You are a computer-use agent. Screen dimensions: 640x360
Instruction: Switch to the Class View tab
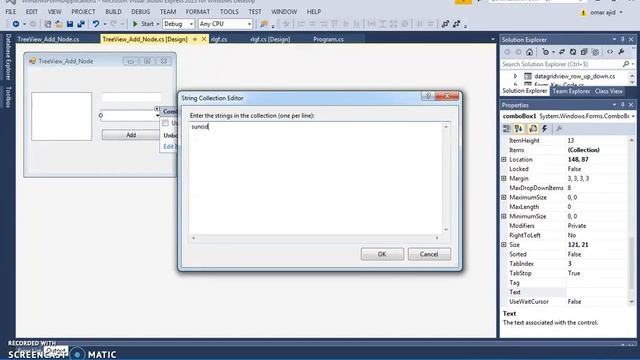(609, 91)
